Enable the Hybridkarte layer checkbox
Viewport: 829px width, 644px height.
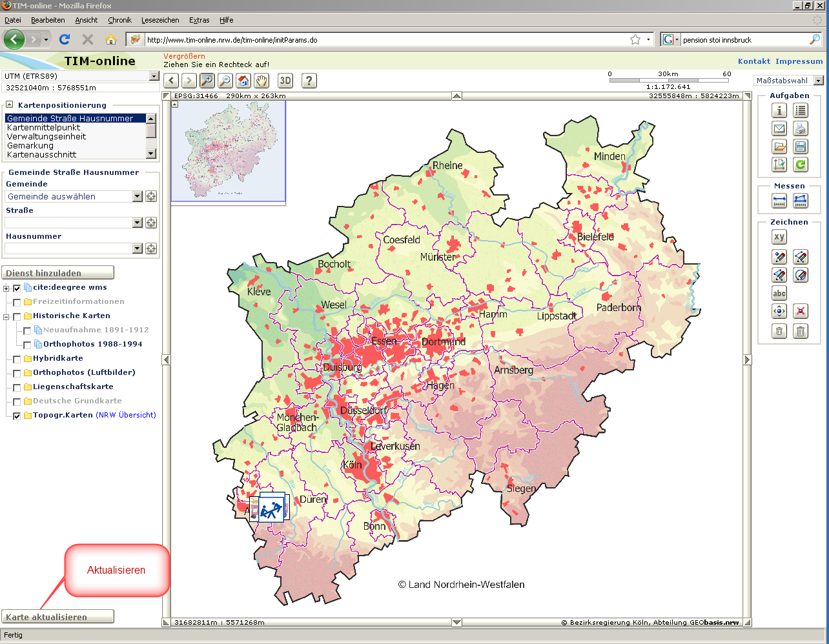17,359
